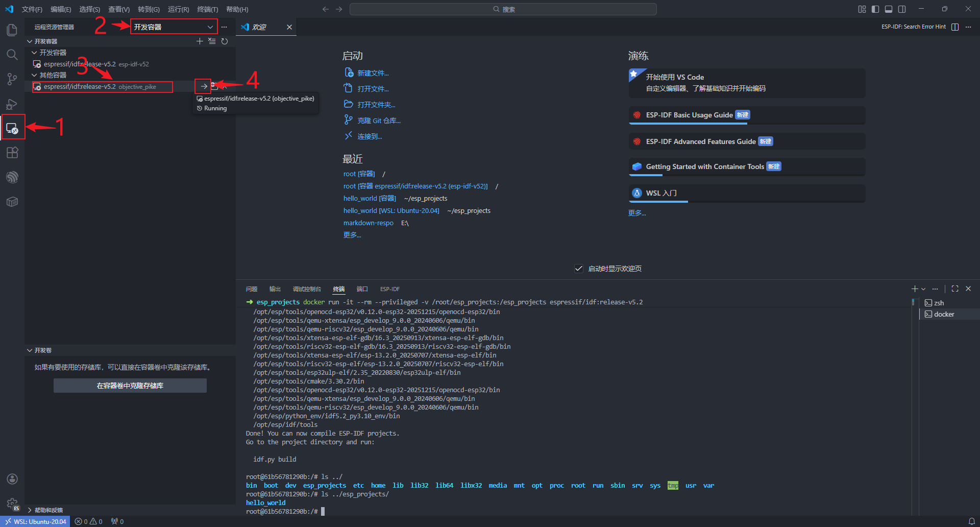
Task: Select the Remote Explorer activity bar icon
Action: (x=12, y=128)
